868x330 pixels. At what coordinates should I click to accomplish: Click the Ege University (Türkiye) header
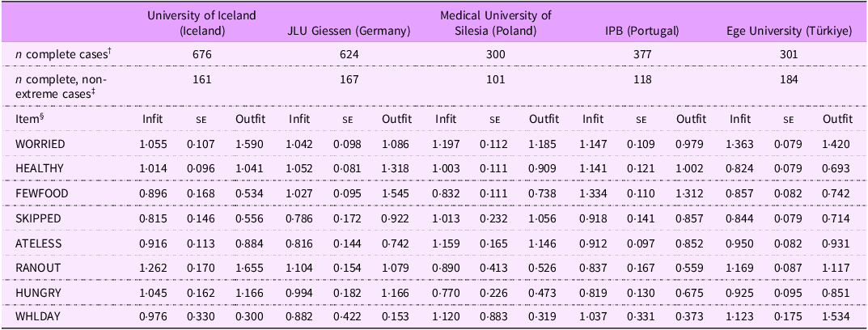click(789, 31)
